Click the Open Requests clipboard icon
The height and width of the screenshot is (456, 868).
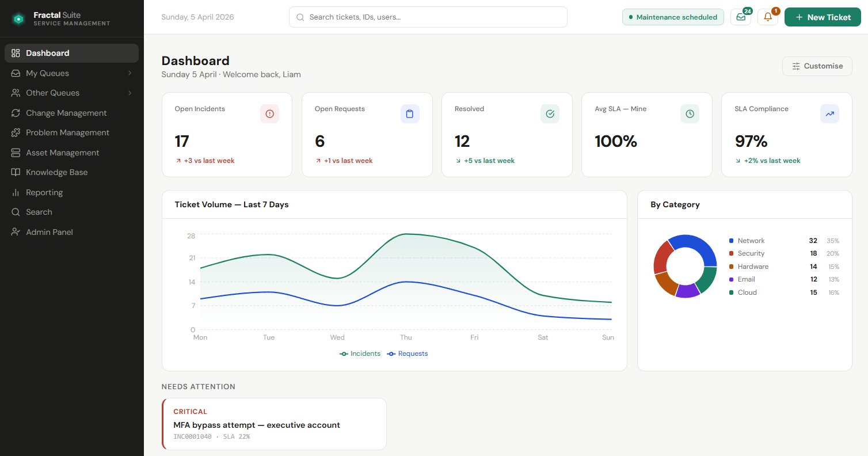click(x=410, y=114)
